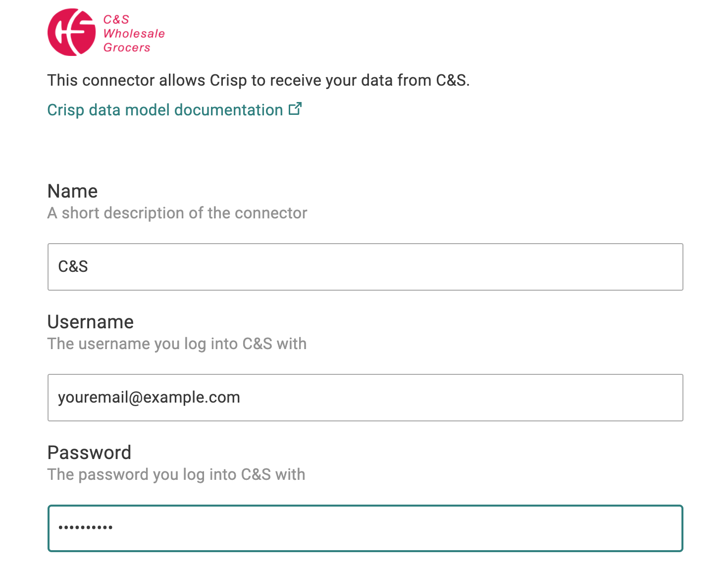Place cursor on the masked password dots
This screenshot has width=728, height=567.
(86, 528)
